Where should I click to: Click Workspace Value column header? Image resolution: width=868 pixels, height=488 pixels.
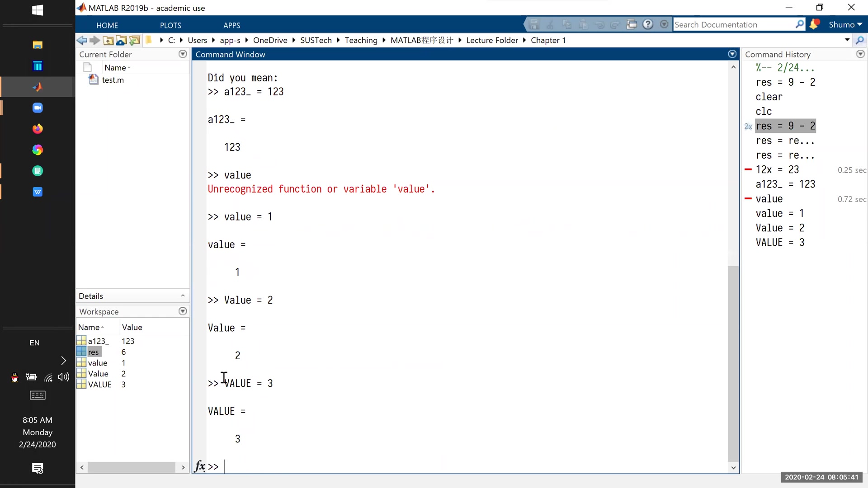click(x=154, y=327)
